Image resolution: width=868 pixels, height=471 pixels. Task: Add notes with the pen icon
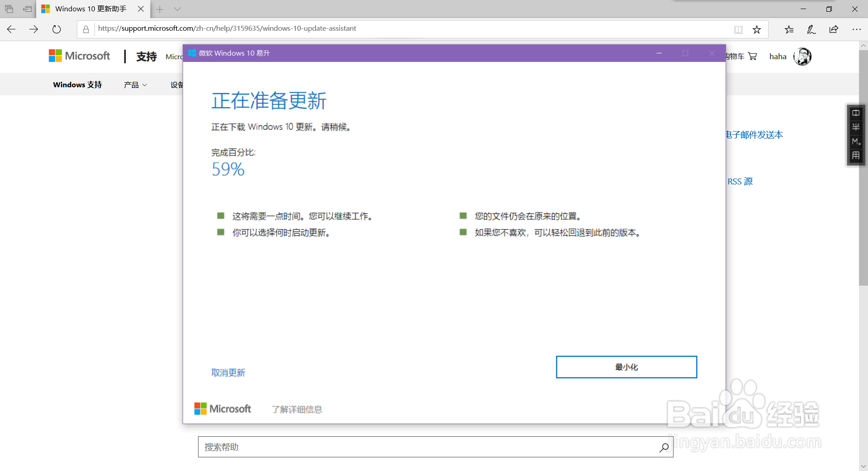811,29
